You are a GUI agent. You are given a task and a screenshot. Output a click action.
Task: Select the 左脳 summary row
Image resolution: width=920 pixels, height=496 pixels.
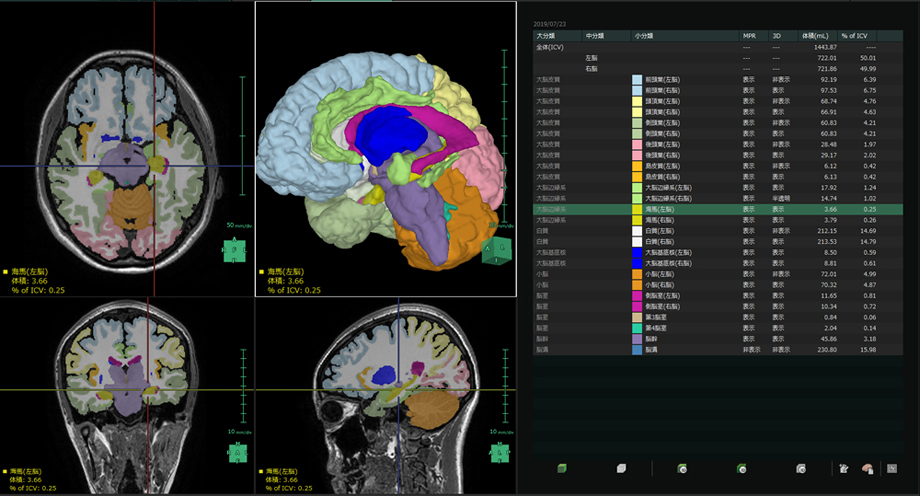coord(718,58)
